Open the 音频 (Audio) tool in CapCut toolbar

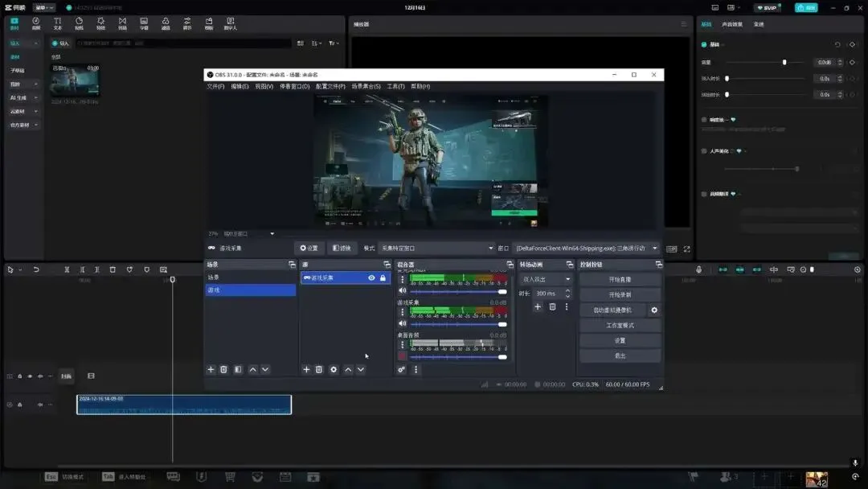36,23
